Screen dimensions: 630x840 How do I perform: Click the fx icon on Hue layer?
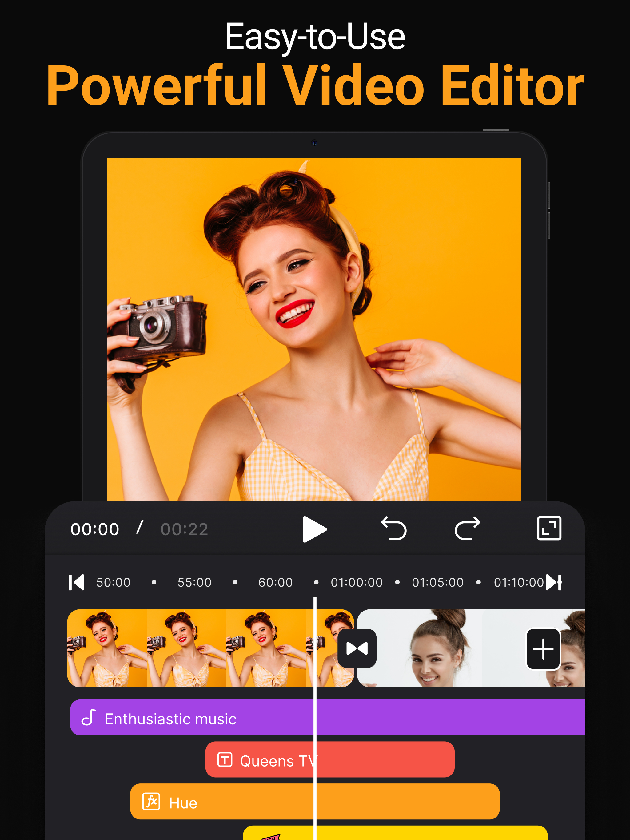click(x=151, y=802)
